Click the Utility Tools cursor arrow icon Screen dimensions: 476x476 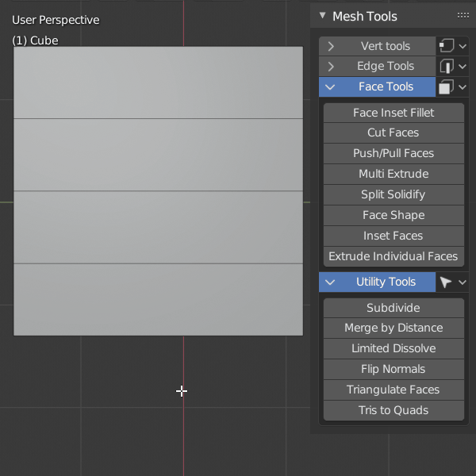point(446,282)
